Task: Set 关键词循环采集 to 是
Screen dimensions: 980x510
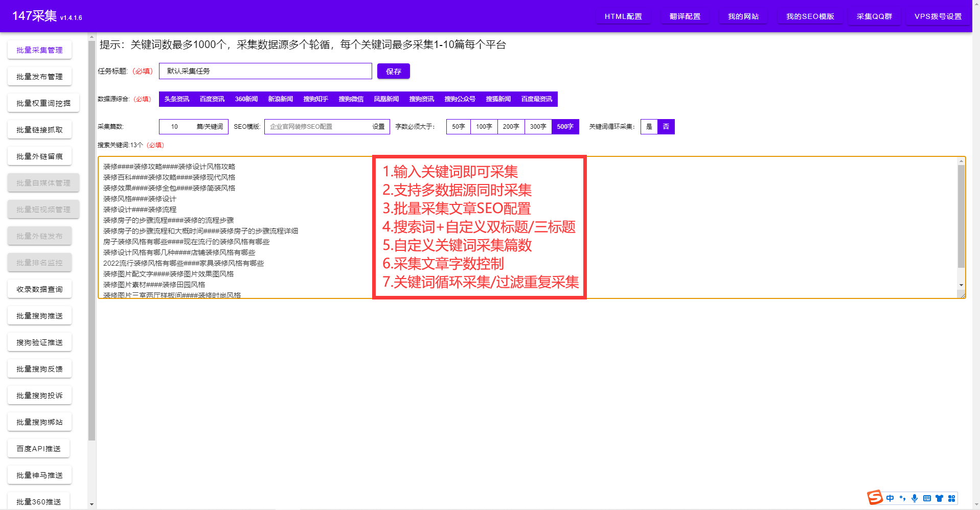Action: [649, 126]
